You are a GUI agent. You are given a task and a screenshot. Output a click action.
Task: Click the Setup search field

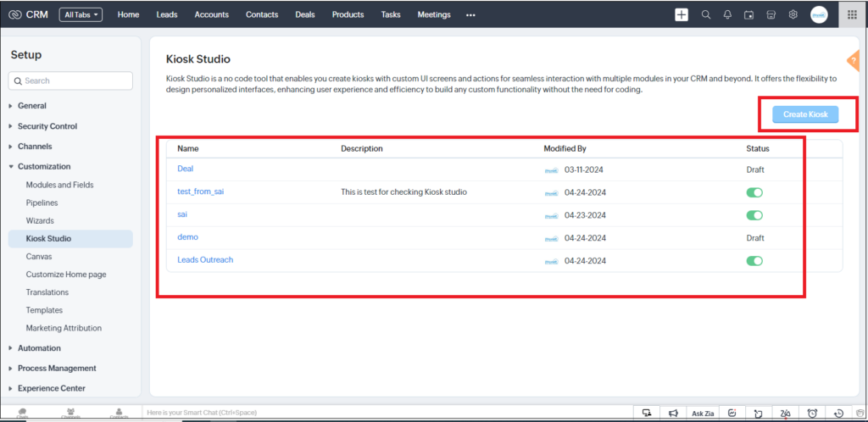tap(70, 81)
